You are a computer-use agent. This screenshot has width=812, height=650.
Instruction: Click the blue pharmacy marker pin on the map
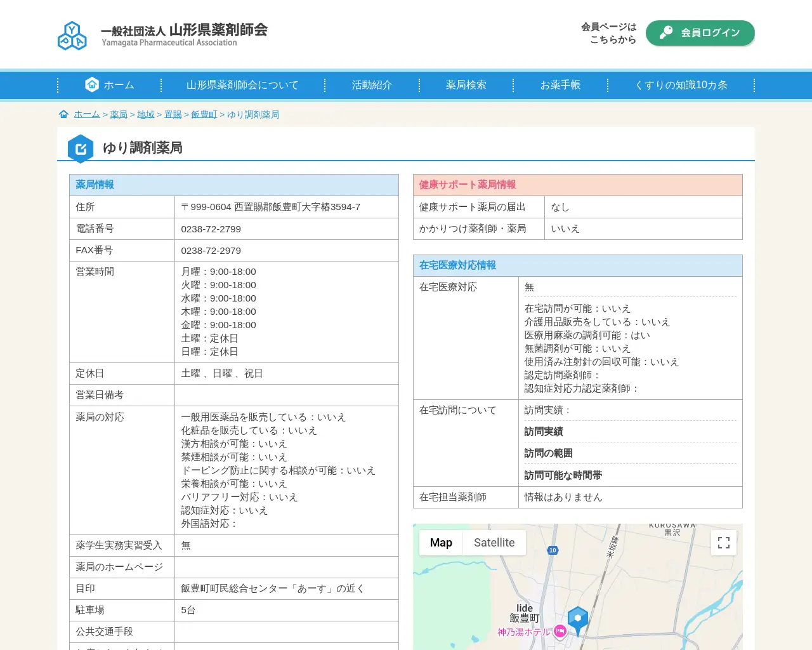578,618
